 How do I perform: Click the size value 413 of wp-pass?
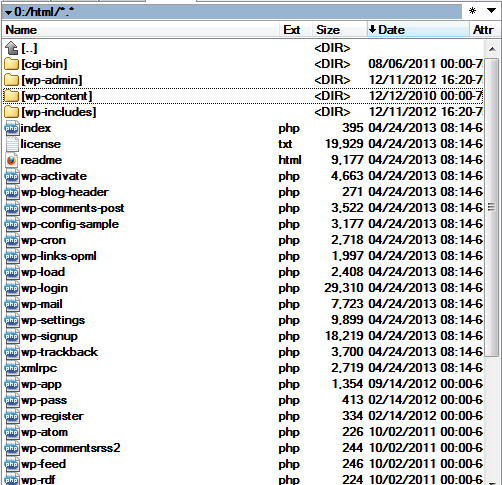tap(353, 400)
